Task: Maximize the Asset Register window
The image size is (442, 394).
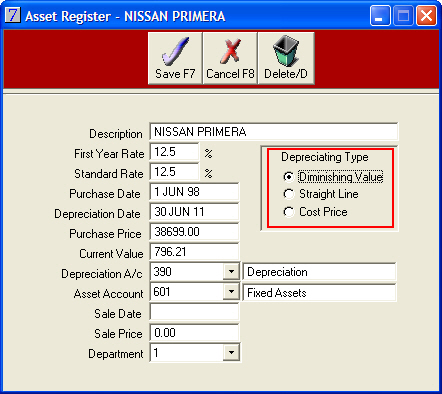Action: pyautogui.click(x=403, y=16)
